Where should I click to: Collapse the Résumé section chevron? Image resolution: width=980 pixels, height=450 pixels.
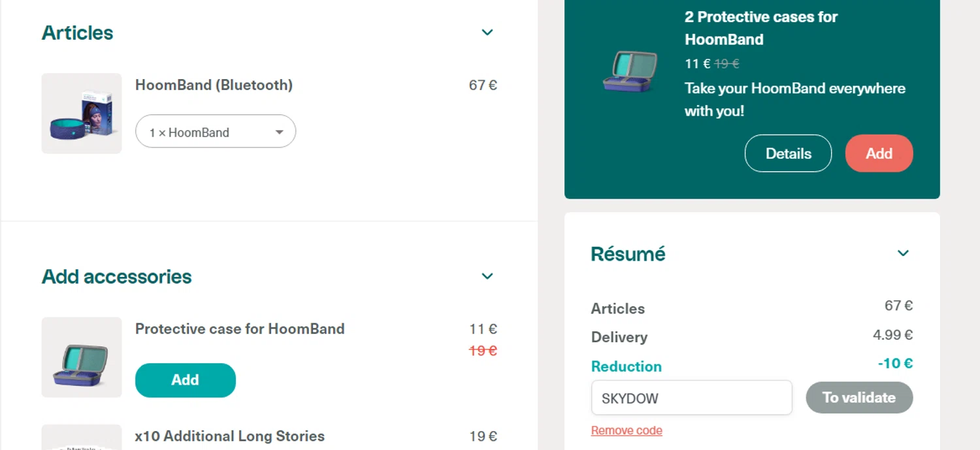pyautogui.click(x=904, y=253)
